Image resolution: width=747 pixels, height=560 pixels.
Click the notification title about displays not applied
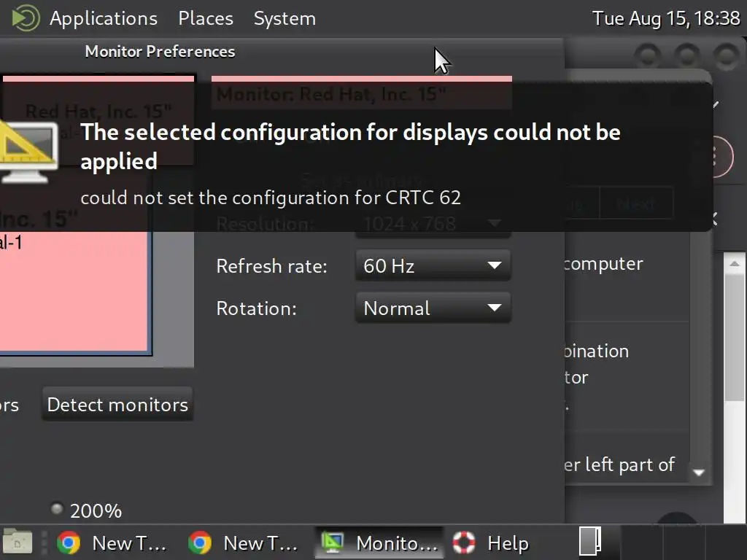click(x=350, y=146)
